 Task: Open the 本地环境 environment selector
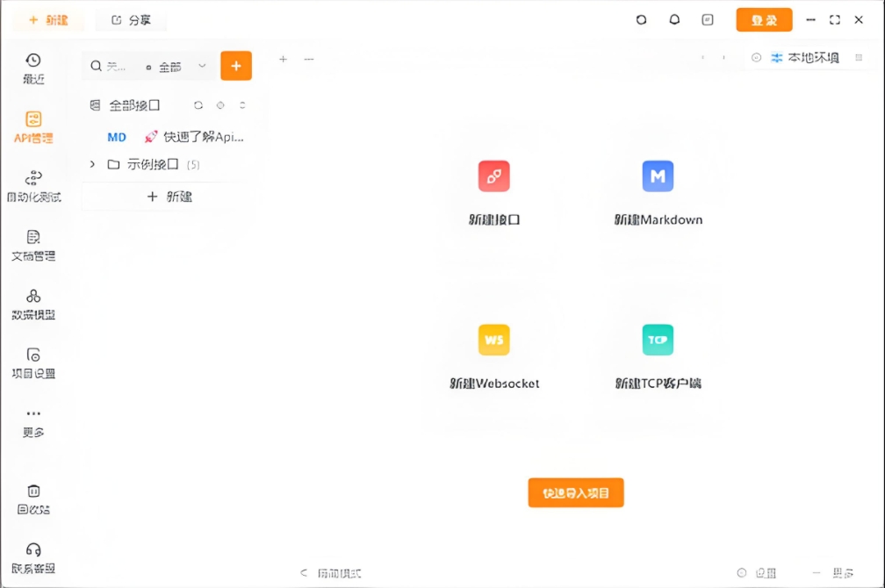(805, 58)
